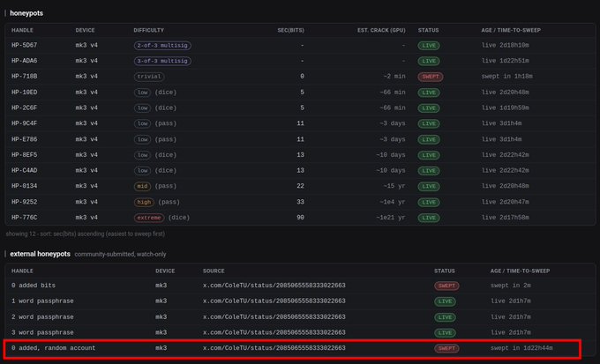Select the "0 added bits" external row
Image resolution: width=600 pixels, height=364 pixels.
tap(300, 286)
